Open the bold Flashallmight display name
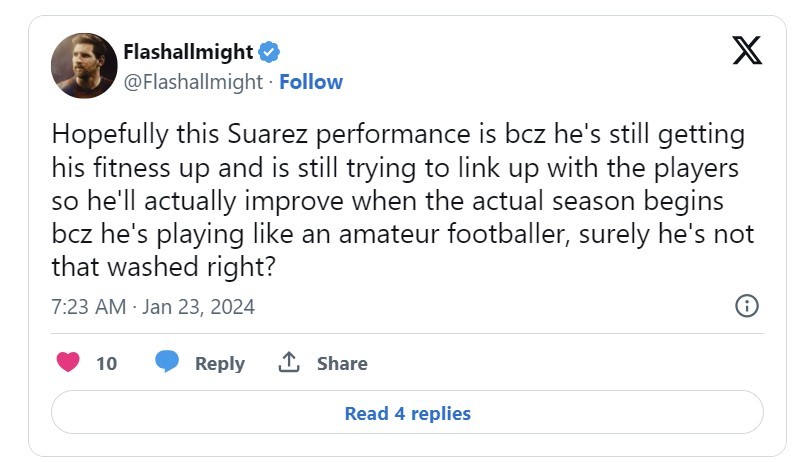 188,52
